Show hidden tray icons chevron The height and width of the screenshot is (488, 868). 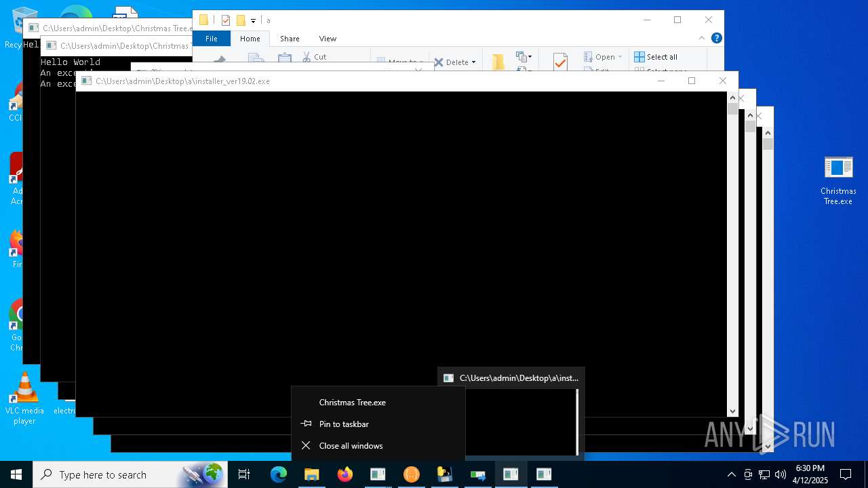731,474
